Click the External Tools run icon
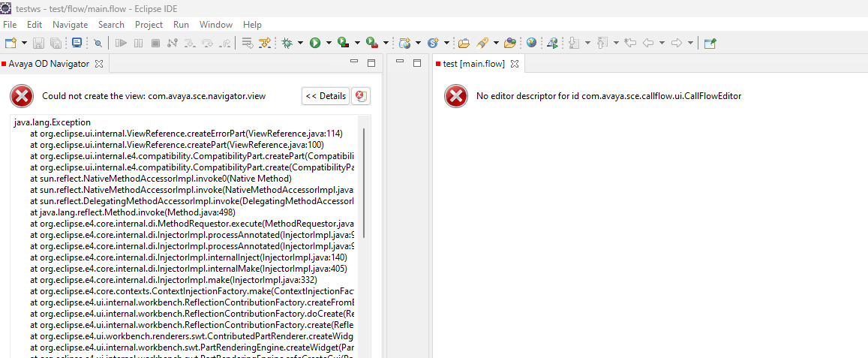This screenshot has height=358, width=868. point(372,43)
